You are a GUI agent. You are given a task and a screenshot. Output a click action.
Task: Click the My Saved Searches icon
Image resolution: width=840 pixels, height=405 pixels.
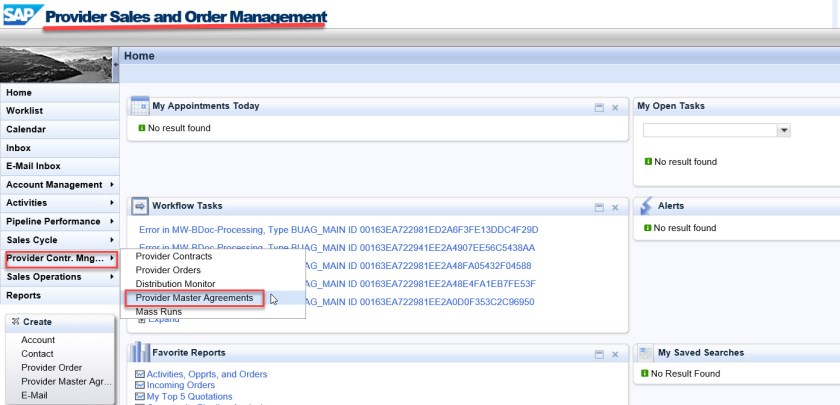coord(646,352)
